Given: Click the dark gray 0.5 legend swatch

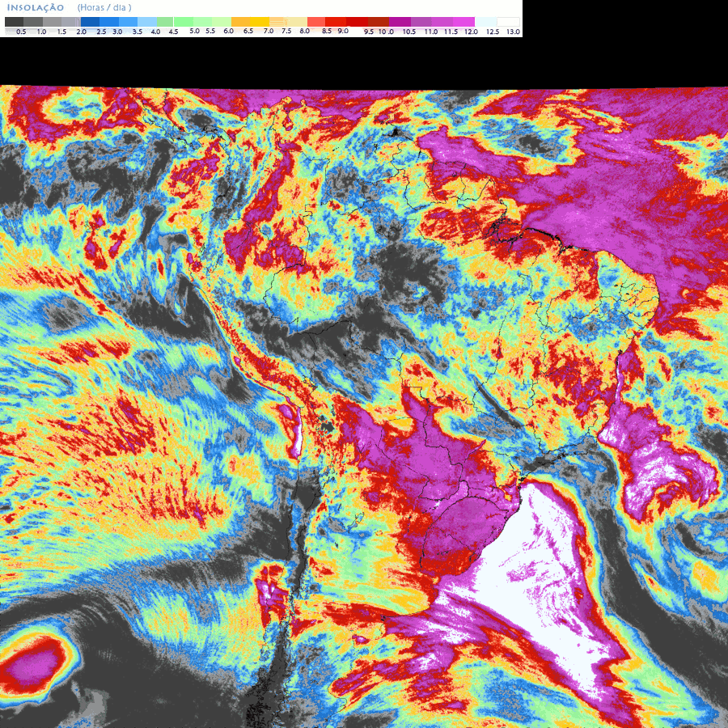Looking at the screenshot, I should point(14,22).
